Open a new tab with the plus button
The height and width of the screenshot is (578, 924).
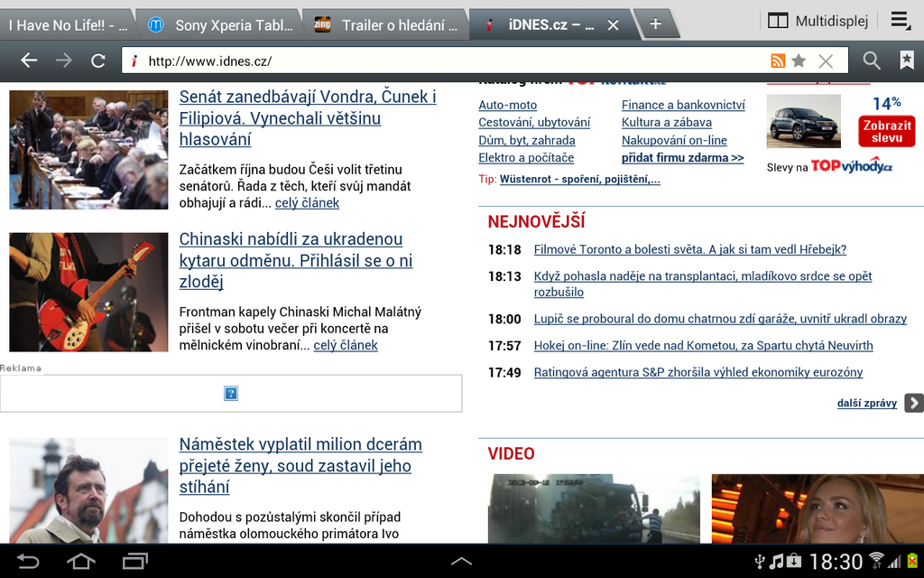656,20
